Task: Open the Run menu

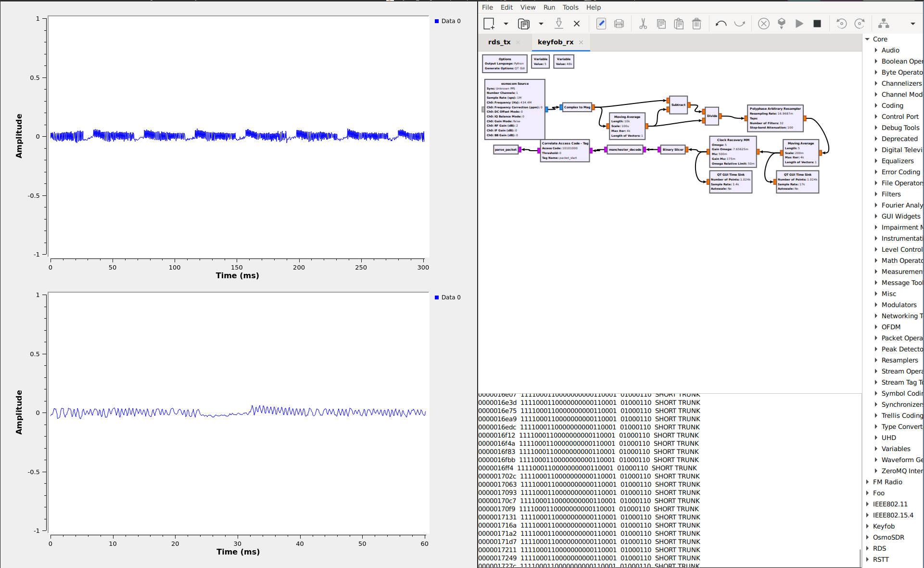Action: pyautogui.click(x=549, y=7)
